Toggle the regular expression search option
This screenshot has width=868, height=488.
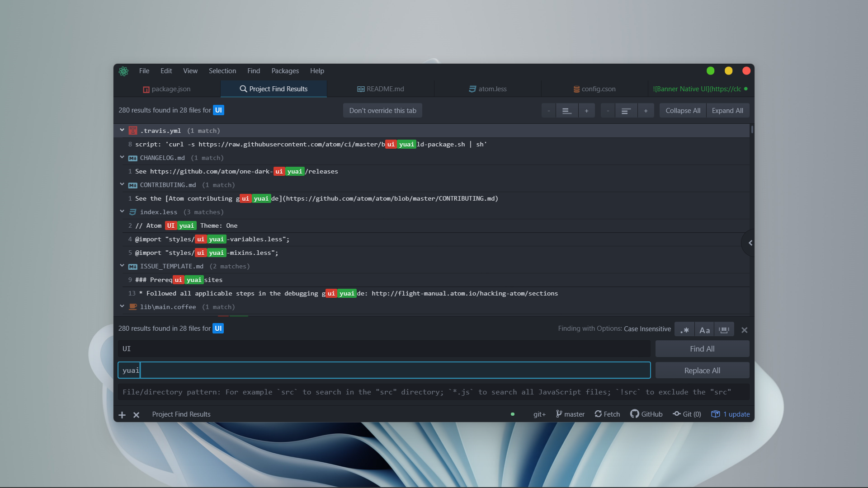point(684,329)
